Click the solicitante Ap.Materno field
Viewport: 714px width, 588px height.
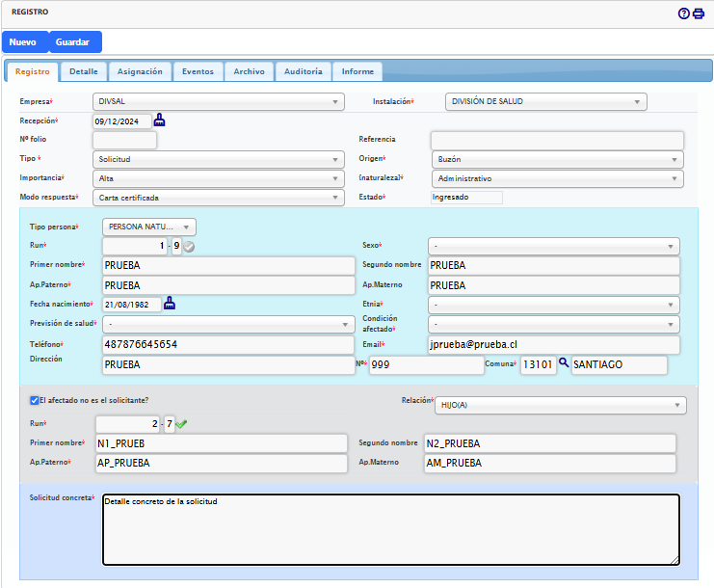pyautogui.click(x=554, y=285)
